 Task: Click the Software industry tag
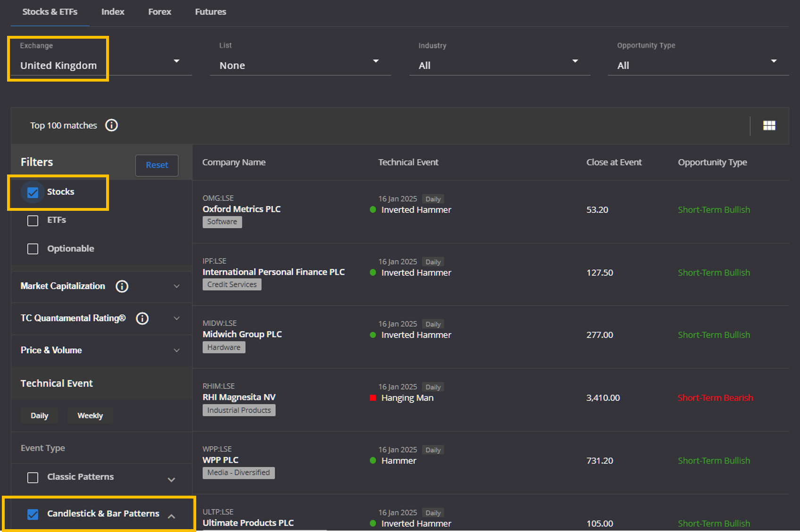(222, 222)
